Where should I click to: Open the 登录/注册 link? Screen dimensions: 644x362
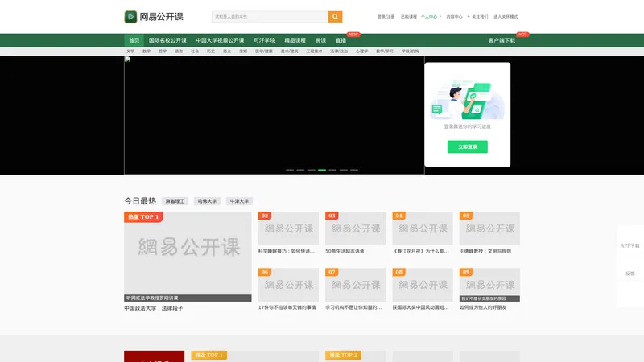386,16
